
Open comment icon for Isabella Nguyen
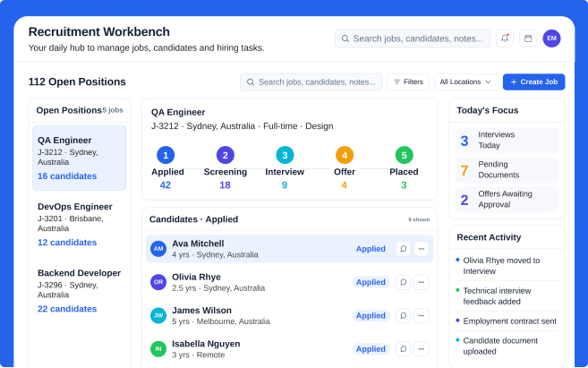pos(403,349)
